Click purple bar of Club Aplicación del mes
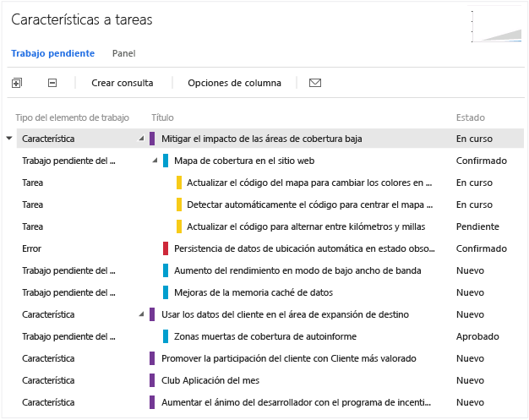This screenshot has height=420, width=529. pyautogui.click(x=152, y=380)
